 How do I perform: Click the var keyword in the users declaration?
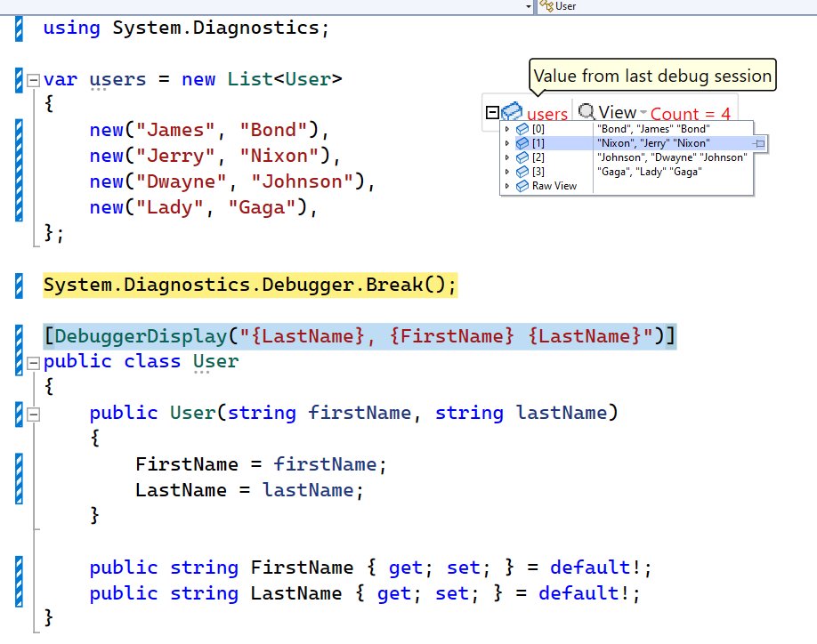coord(61,80)
